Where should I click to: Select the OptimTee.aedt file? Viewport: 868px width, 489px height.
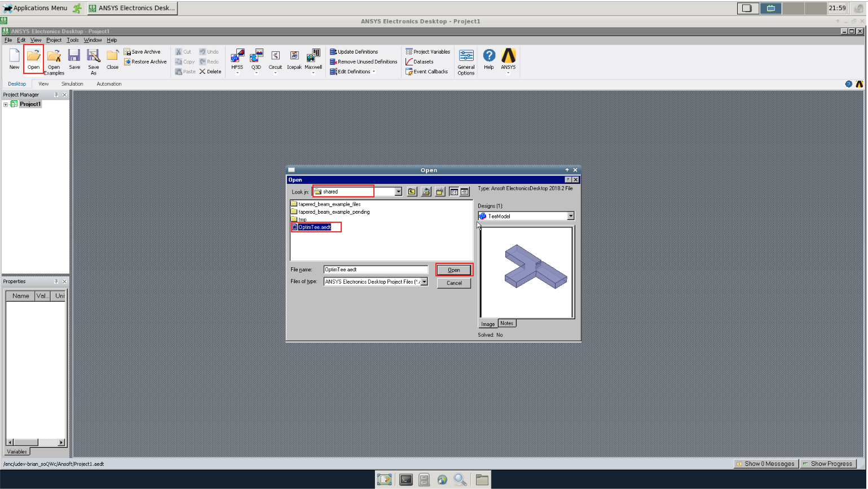click(x=311, y=227)
